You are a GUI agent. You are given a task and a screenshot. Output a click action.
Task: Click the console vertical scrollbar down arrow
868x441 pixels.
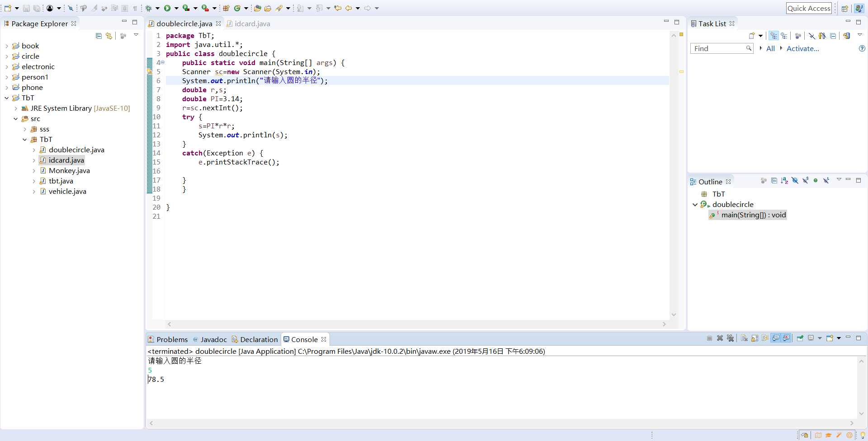point(861,413)
